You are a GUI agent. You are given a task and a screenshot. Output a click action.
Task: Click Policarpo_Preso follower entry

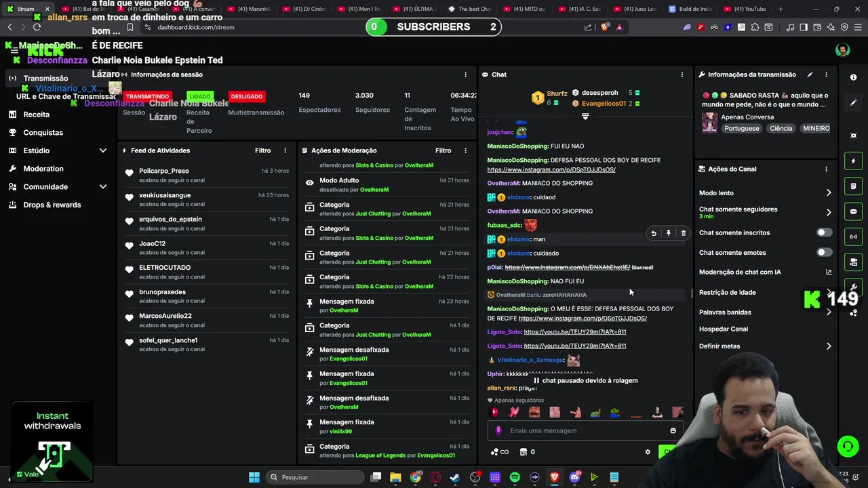tap(207, 176)
